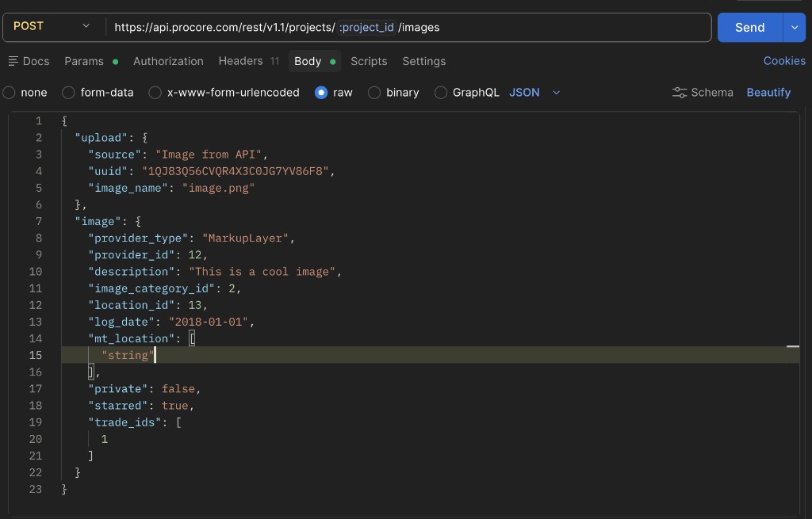Select the binary body type
Viewport: 812px width, 519px height.
[374, 93]
